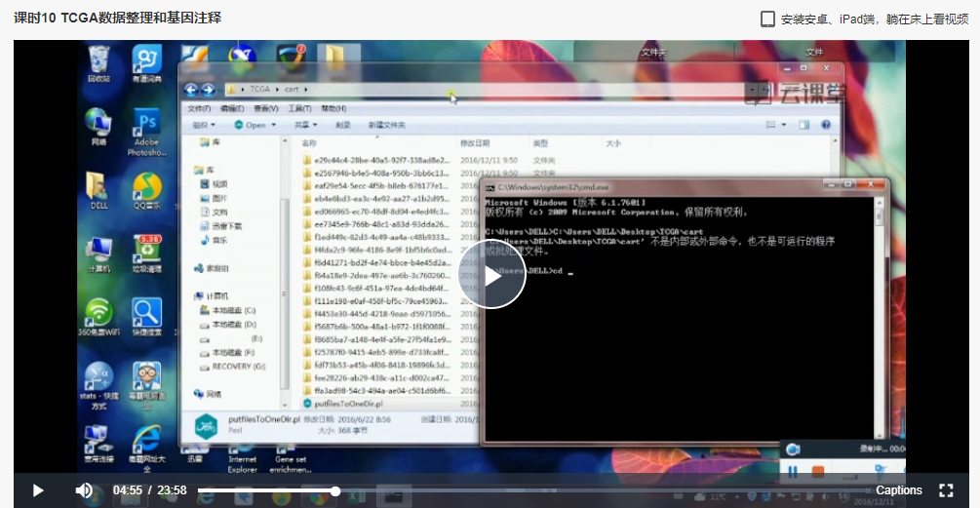This screenshot has width=980, height=508.
Task: Open the QQ音乐 desktop shortcut
Action: tap(147, 190)
